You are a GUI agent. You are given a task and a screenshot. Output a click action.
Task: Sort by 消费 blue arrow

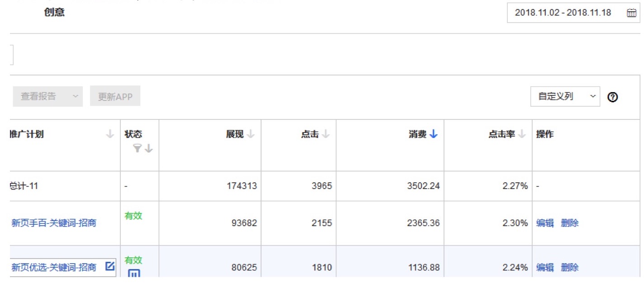pos(434,134)
